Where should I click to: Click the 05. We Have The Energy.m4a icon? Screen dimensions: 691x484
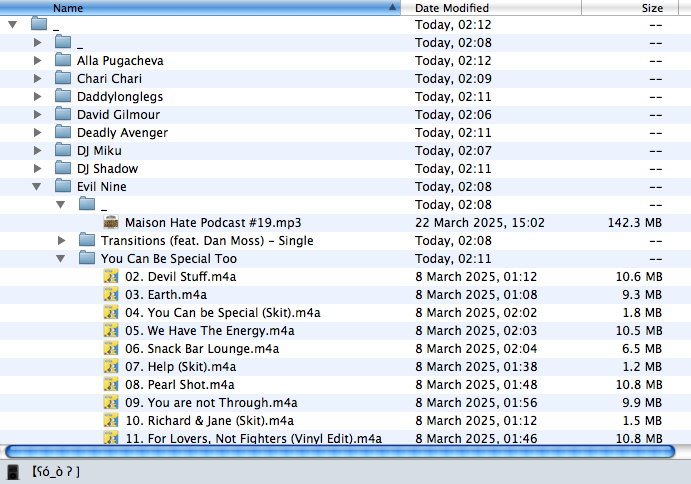click(111, 331)
